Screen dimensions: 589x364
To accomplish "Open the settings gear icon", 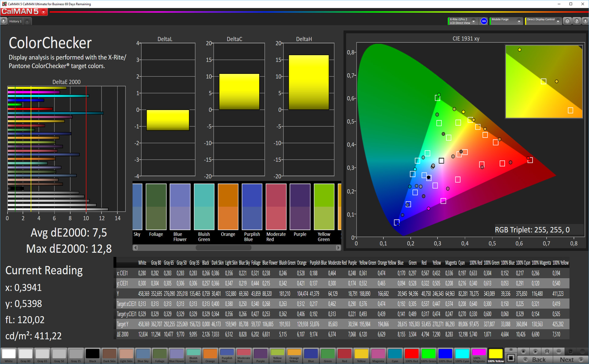I will coord(567,21).
